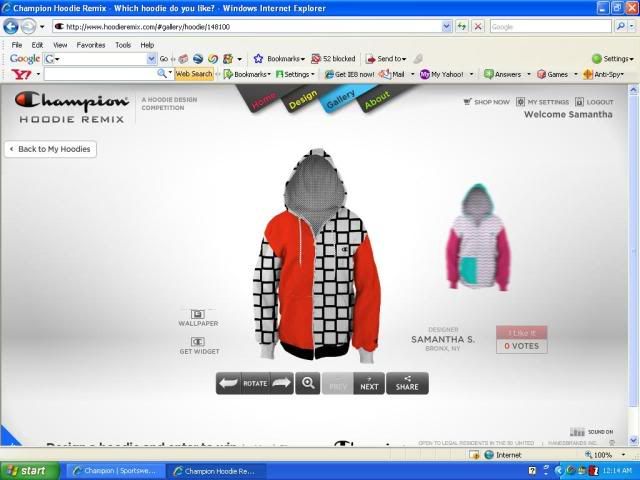Screen dimensions: 640x480
Task: Click the NEXT hoodie button
Action: point(369,383)
